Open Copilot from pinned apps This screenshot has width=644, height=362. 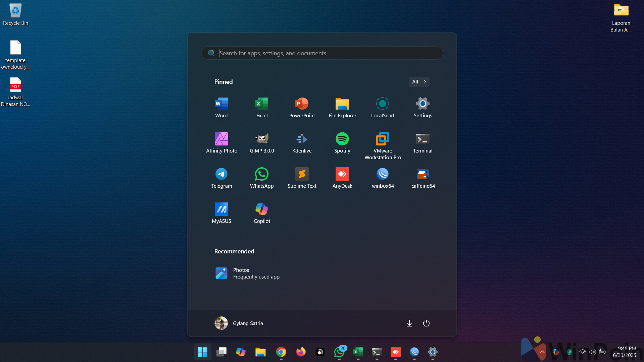click(262, 214)
